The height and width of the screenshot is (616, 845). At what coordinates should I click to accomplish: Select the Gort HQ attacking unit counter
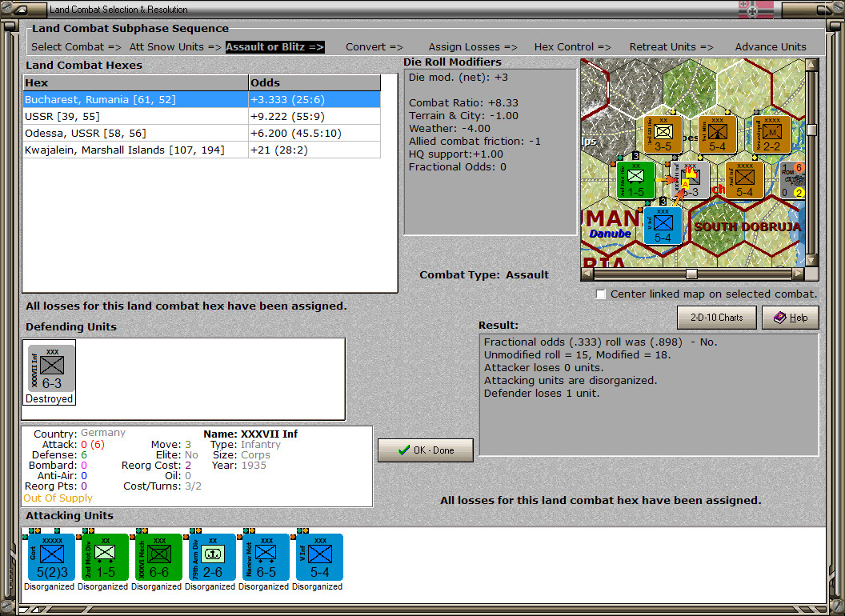51,558
